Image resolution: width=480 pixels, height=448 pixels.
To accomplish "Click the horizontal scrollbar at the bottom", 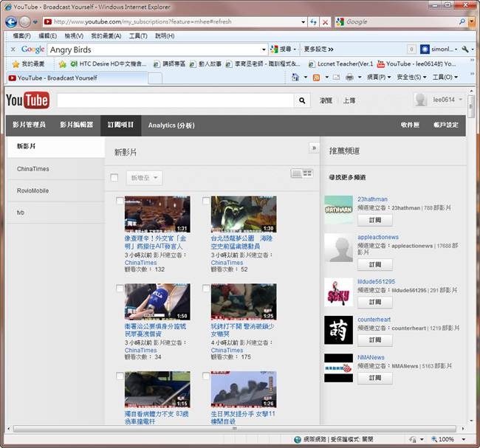I will [x=235, y=428].
